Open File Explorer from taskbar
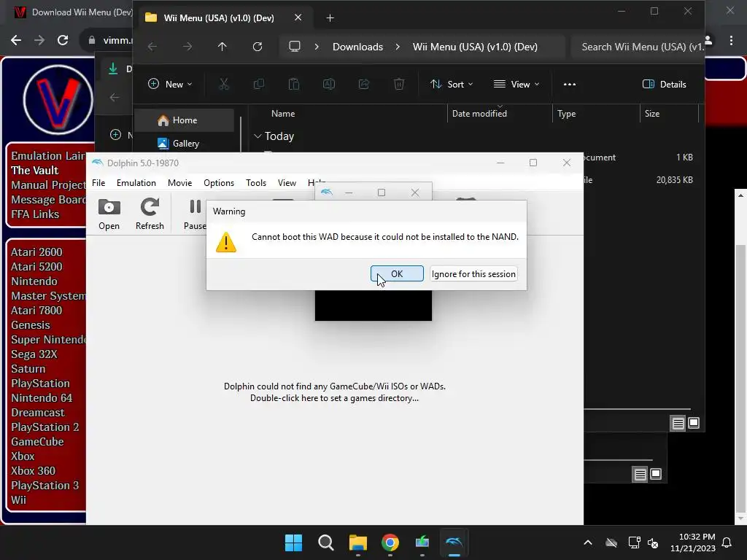This screenshot has height=560, width=747. click(x=357, y=542)
